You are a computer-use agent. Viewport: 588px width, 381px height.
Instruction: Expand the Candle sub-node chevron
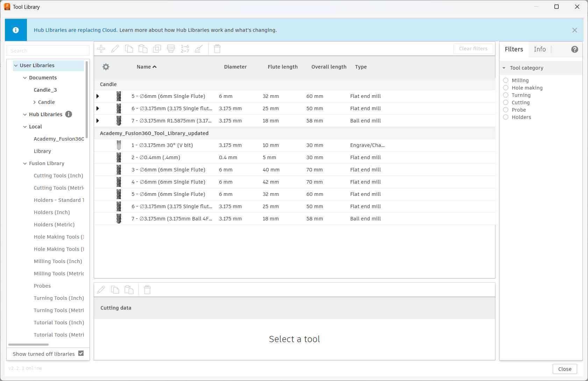click(x=34, y=102)
